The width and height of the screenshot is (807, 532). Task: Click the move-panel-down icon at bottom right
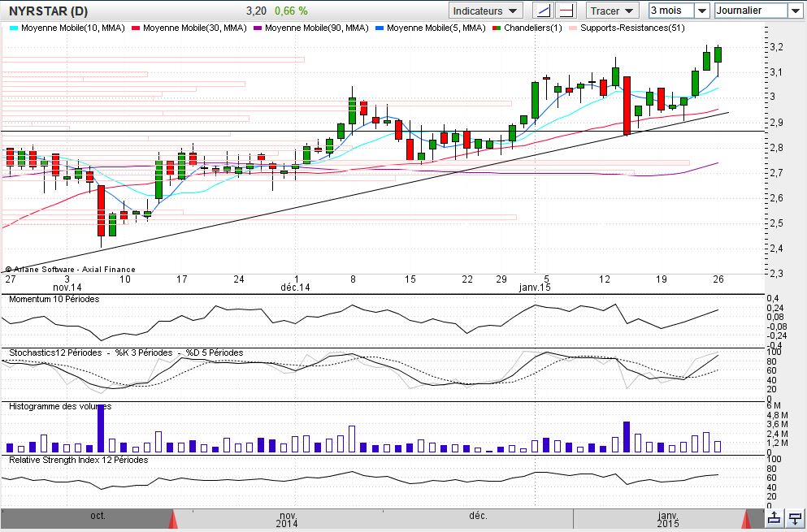793,517
